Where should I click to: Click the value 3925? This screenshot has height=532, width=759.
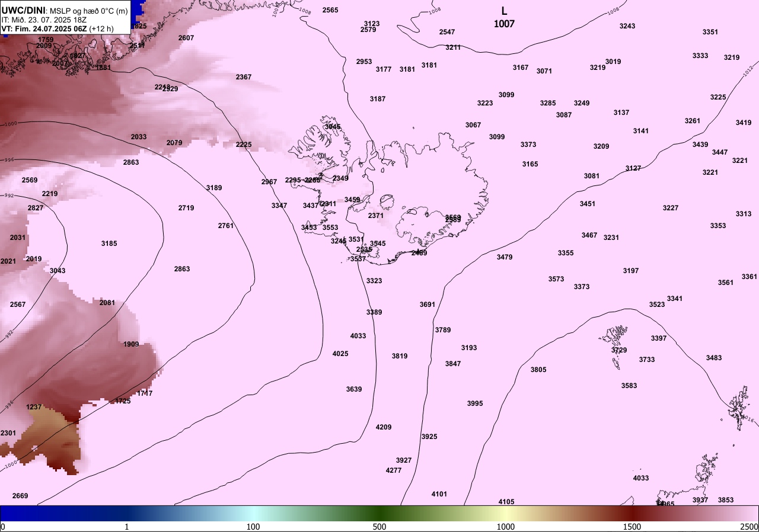[429, 437]
